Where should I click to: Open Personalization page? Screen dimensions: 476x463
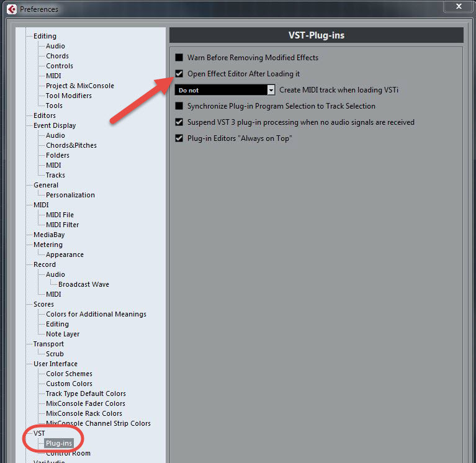click(70, 195)
